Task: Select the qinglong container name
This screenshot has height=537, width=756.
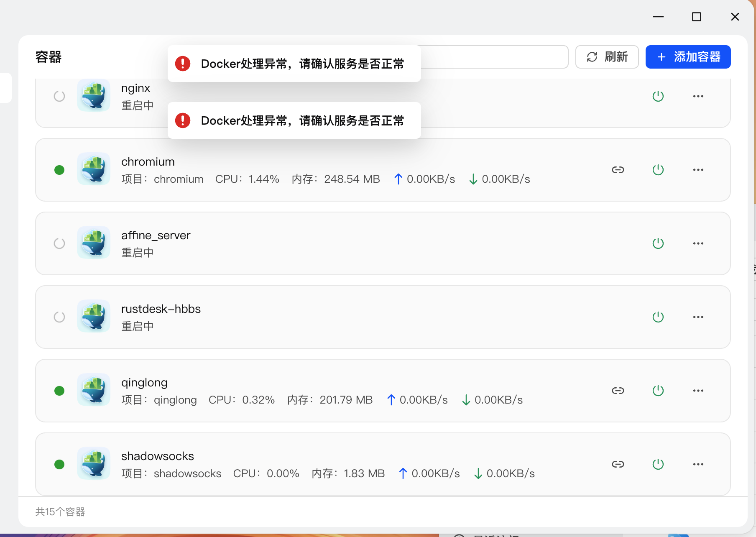Action: pos(144,383)
